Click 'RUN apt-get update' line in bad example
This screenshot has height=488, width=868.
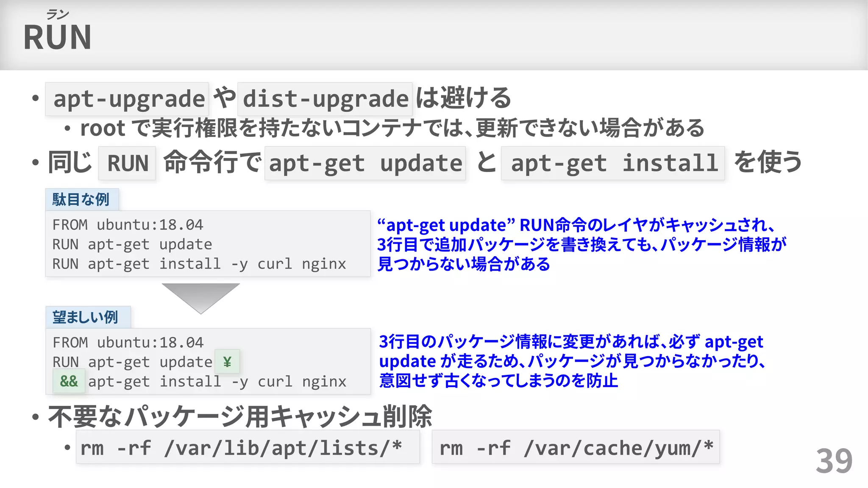(132, 244)
